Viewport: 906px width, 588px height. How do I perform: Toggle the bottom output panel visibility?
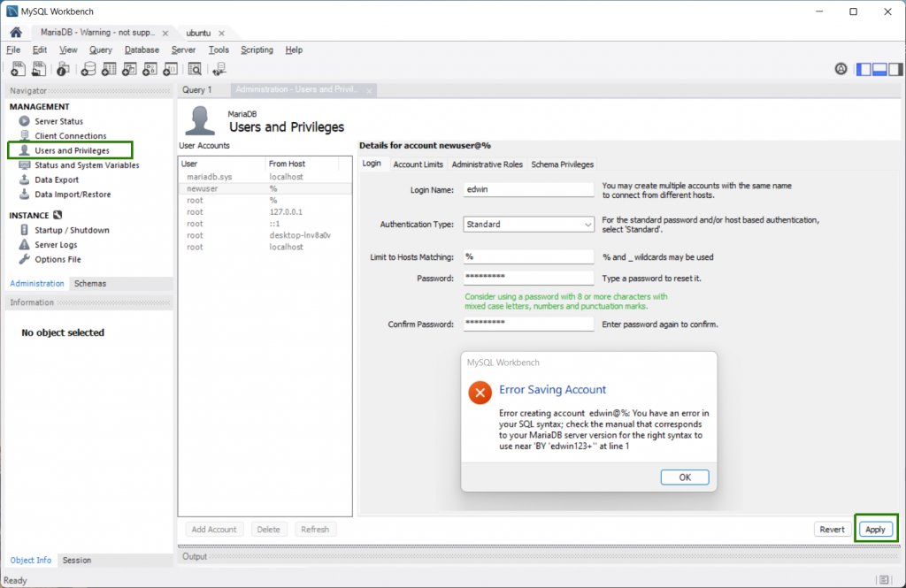[880, 69]
